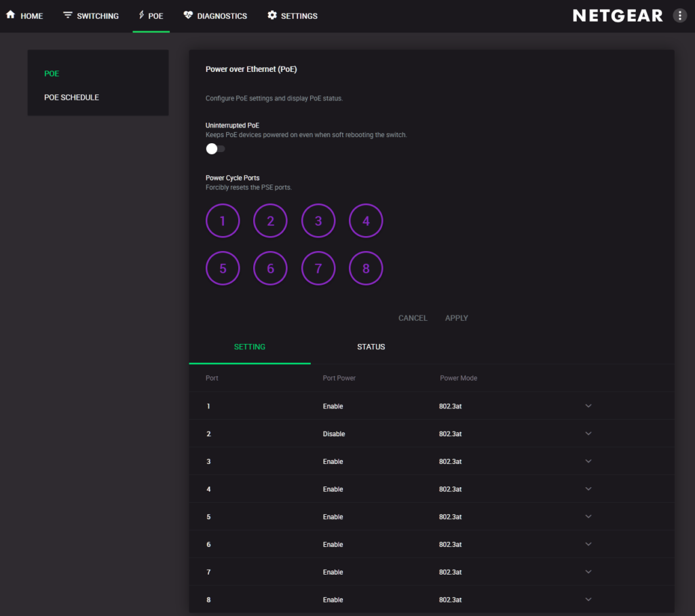Image resolution: width=695 pixels, height=616 pixels.
Task: Click 802.3at value in port 3 row
Action: (x=451, y=462)
